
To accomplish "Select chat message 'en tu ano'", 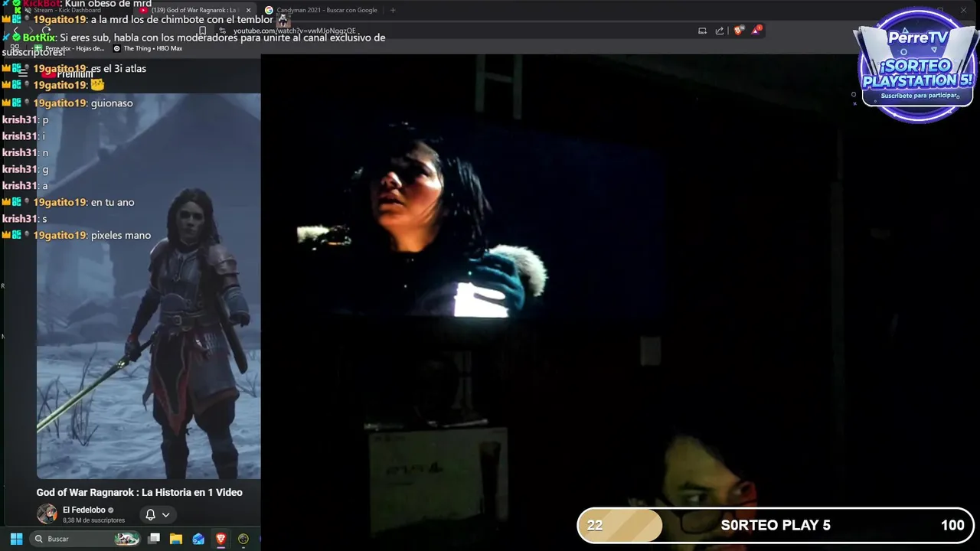I will click(113, 202).
